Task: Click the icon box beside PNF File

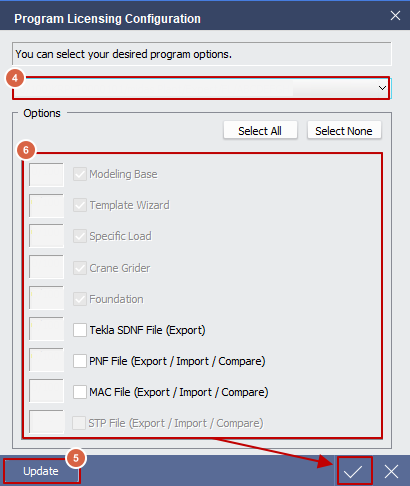Action: (x=46, y=360)
